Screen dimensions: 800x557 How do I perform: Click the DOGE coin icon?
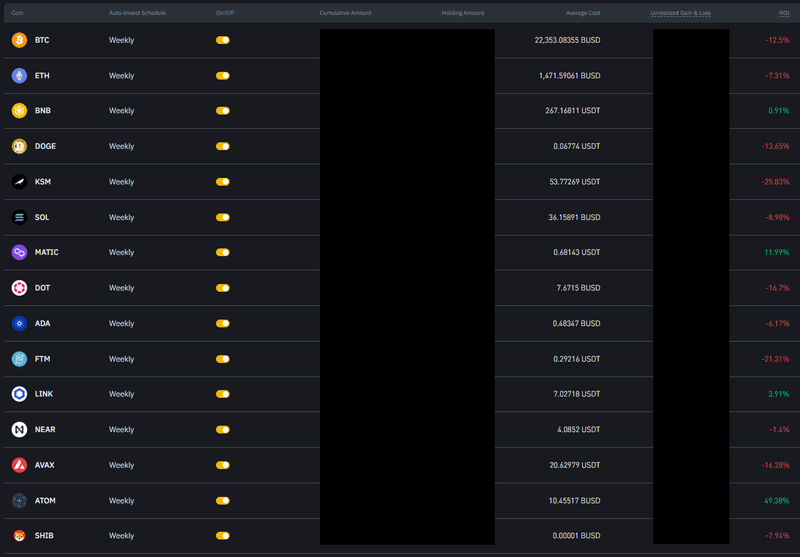(19, 146)
